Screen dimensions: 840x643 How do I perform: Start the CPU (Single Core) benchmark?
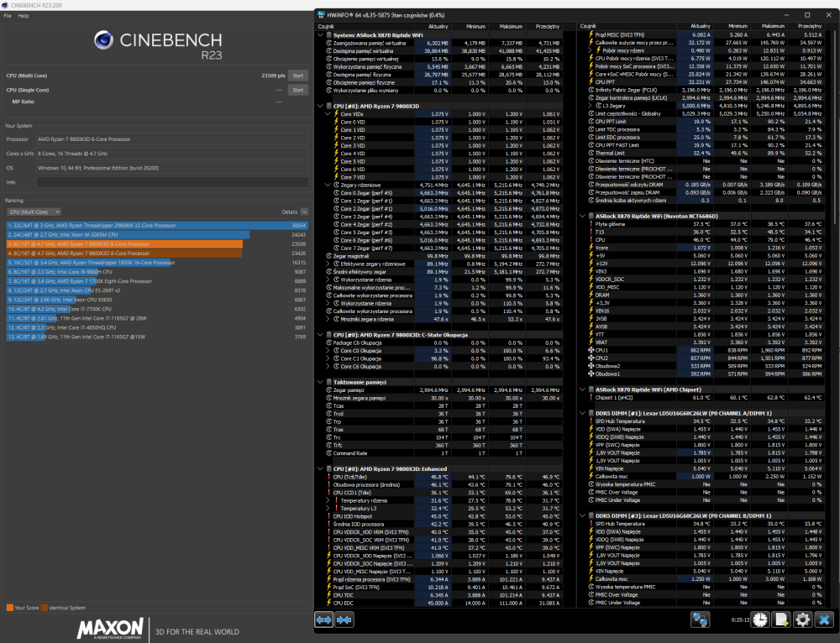tap(298, 90)
